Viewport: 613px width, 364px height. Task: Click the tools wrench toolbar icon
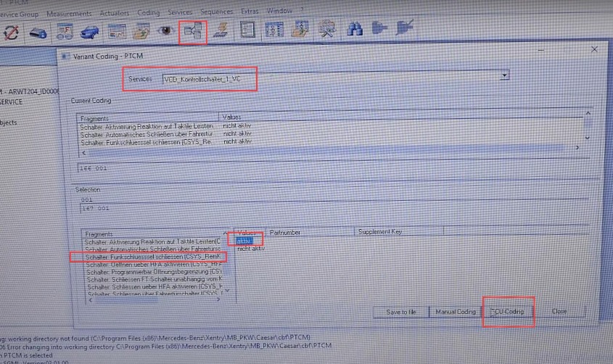[327, 31]
